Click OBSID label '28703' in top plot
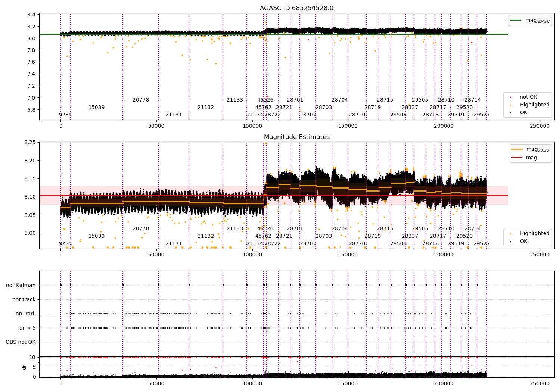This screenshot has width=560, height=392. pyautogui.click(x=324, y=107)
